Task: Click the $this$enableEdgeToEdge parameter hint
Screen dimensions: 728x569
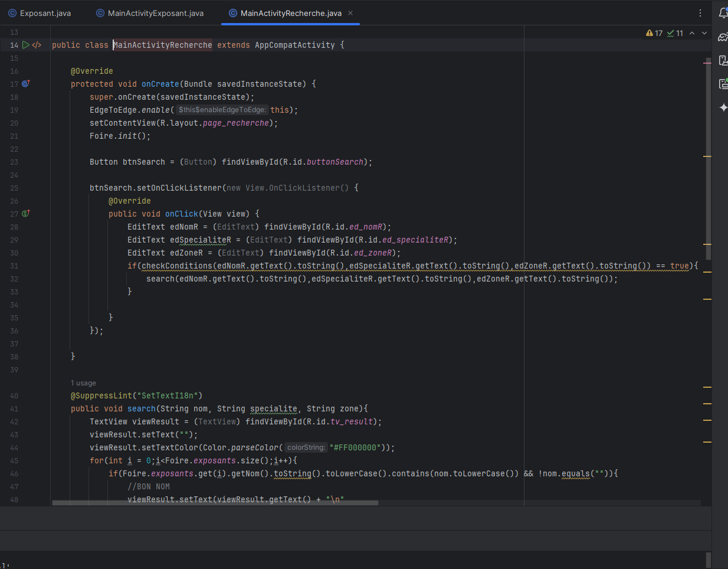Action: click(222, 110)
